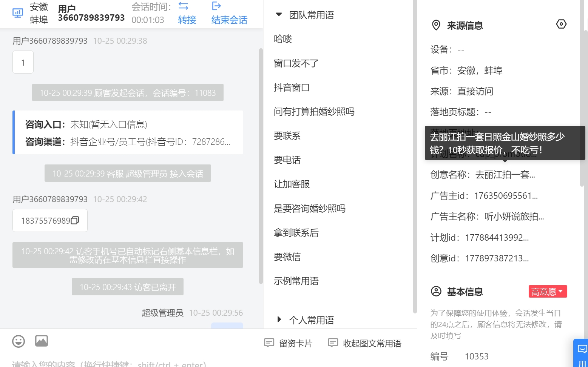Screen dimensions: 588x367
Task: Click the 顾客发起会话 11083 notice
Action: (x=128, y=92)
